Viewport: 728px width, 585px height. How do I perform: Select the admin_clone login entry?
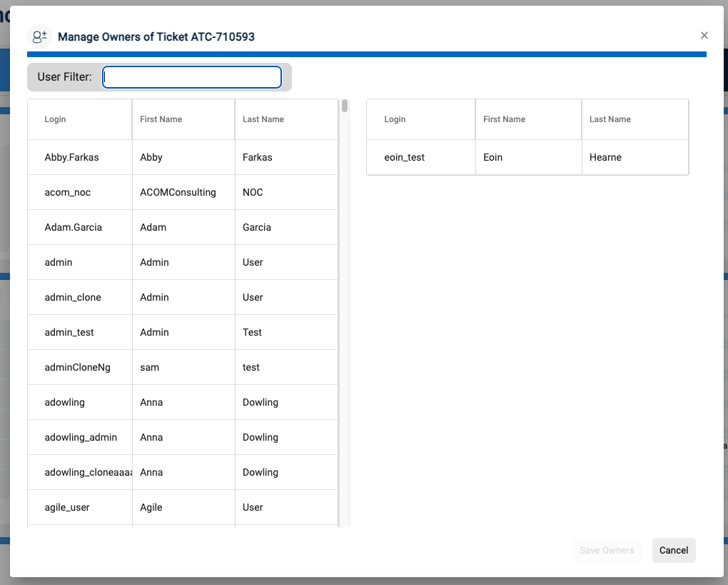click(x=73, y=297)
